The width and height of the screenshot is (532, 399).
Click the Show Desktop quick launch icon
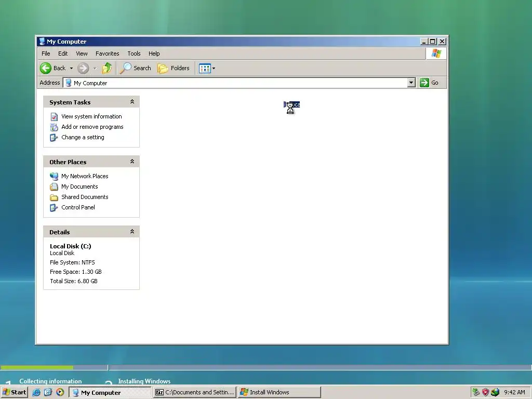pyautogui.click(x=48, y=392)
